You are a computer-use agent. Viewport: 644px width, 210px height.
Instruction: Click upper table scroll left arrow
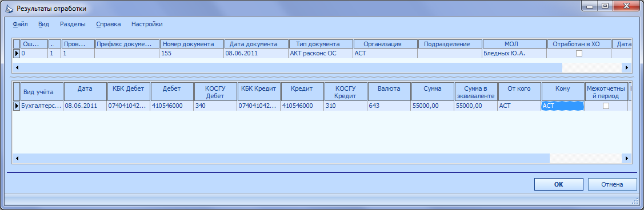click(17, 67)
